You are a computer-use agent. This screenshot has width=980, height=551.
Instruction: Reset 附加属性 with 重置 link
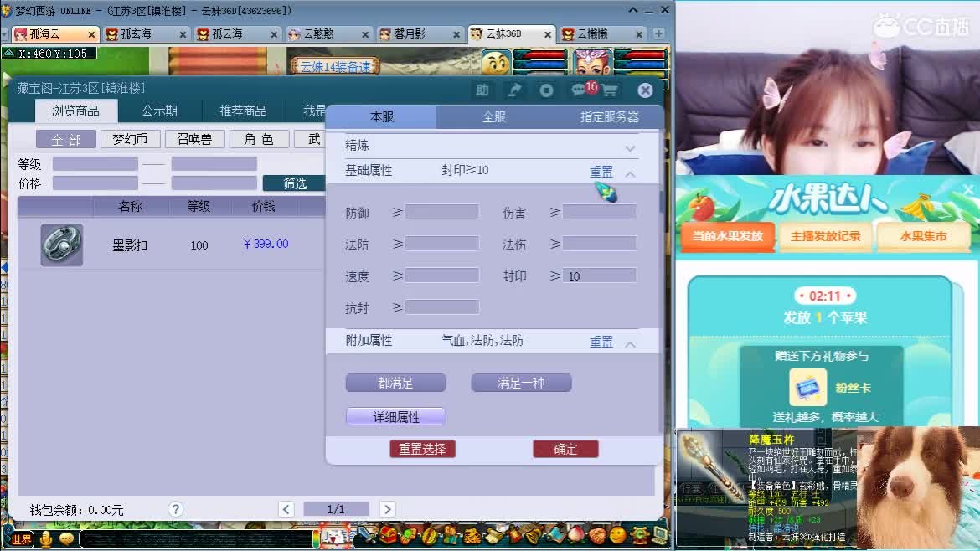tap(601, 341)
